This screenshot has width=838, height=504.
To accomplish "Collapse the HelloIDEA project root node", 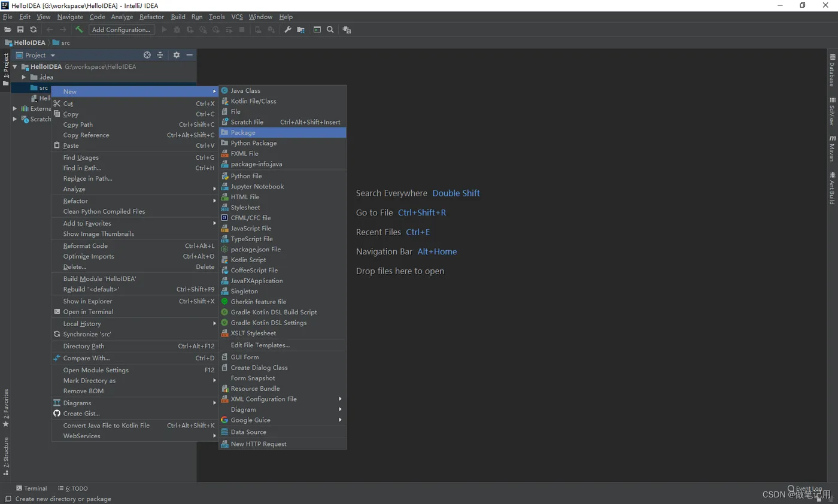I will 15,67.
